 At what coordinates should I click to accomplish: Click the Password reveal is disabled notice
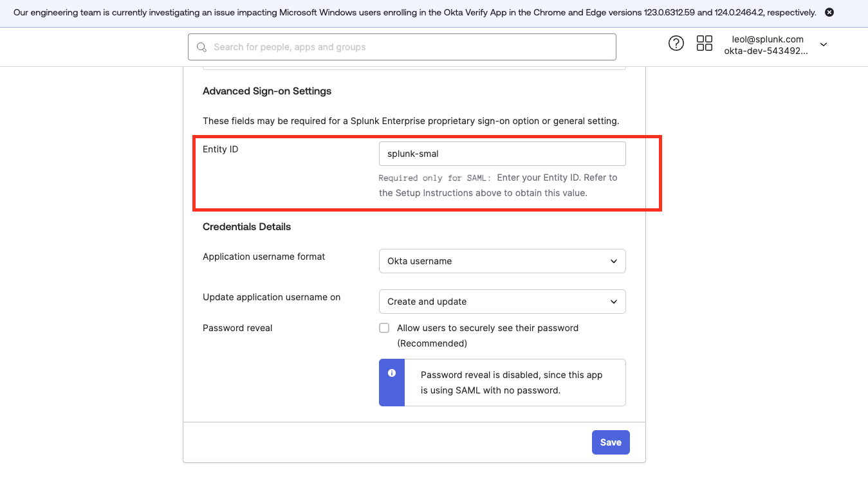(x=512, y=382)
